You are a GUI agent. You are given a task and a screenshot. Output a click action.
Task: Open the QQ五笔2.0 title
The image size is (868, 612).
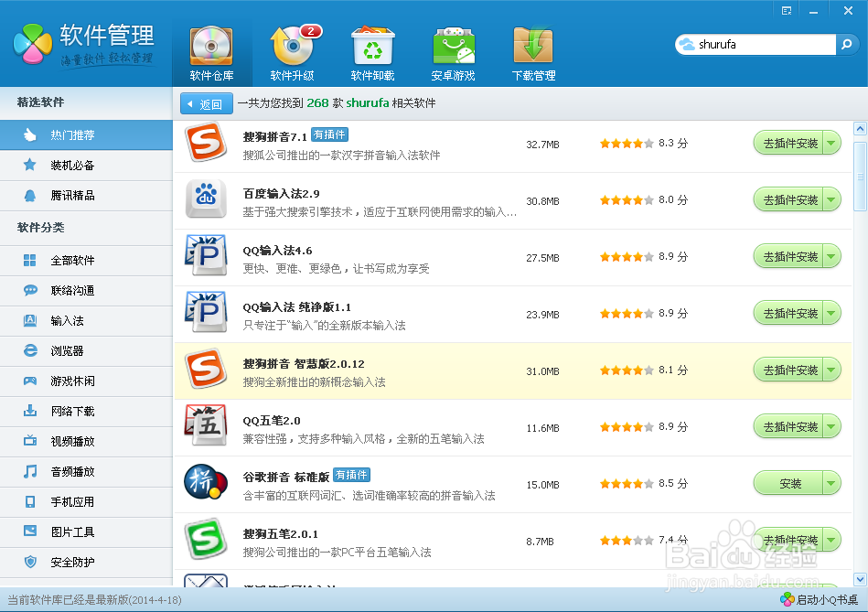tap(272, 421)
